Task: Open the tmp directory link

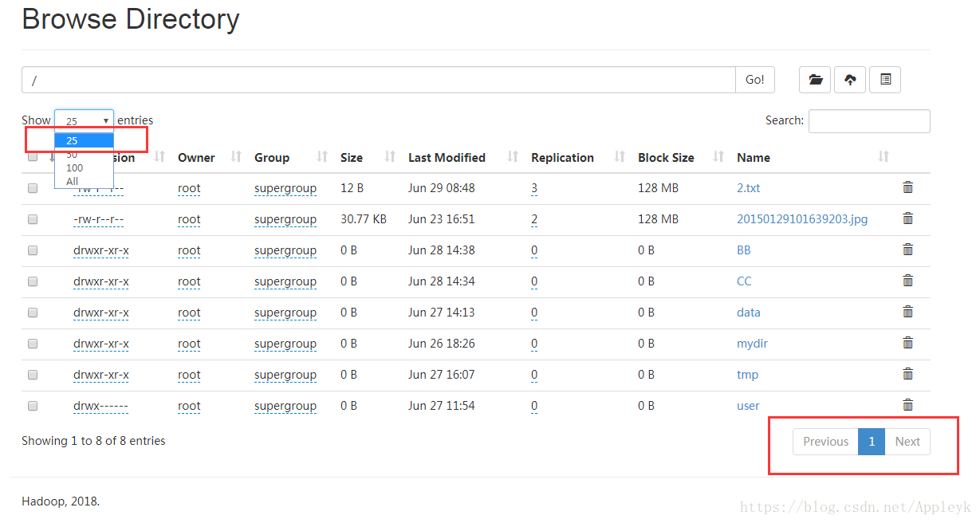Action: tap(747, 375)
